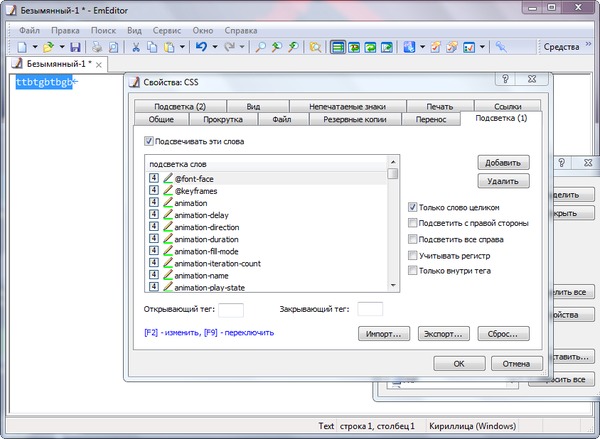Click the word list vertical scrollbar

[393, 230]
